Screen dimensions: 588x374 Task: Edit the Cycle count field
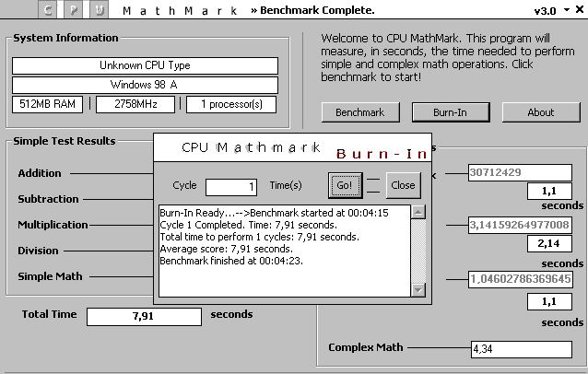(231, 187)
